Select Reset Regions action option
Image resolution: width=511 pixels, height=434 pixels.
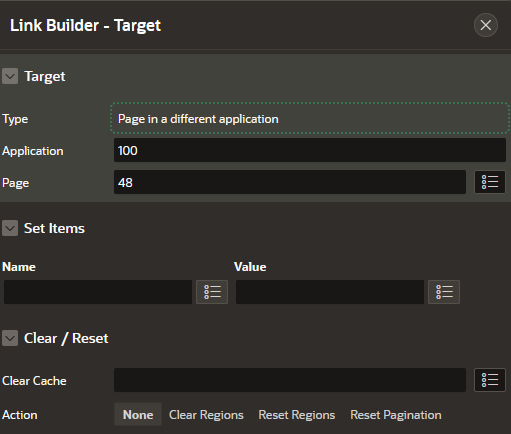297,415
